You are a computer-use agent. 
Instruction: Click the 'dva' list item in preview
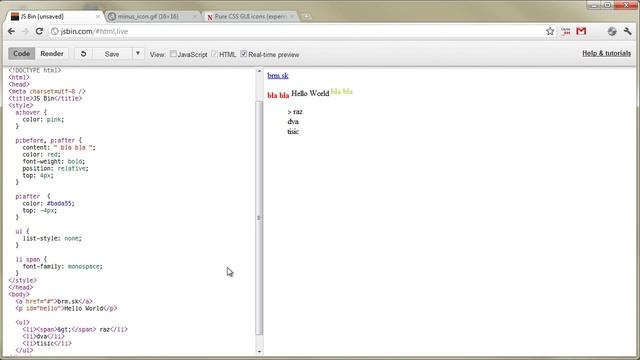coord(293,122)
